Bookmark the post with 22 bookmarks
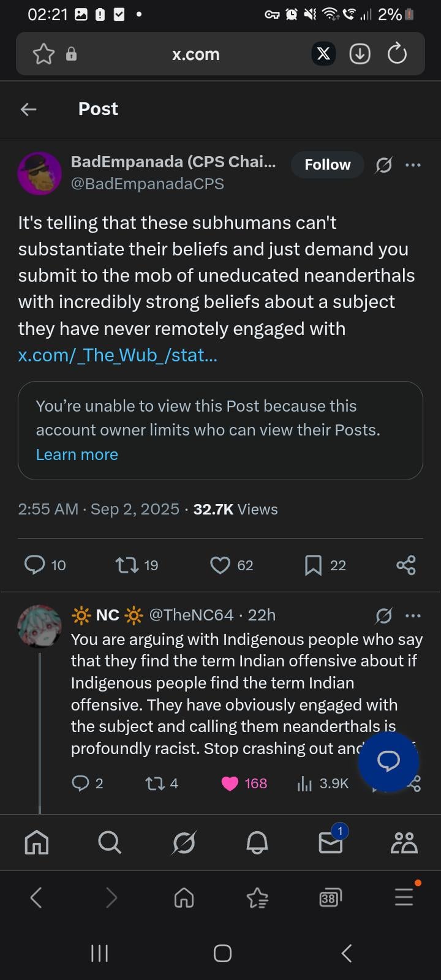The width and height of the screenshot is (441, 980). pos(313,565)
